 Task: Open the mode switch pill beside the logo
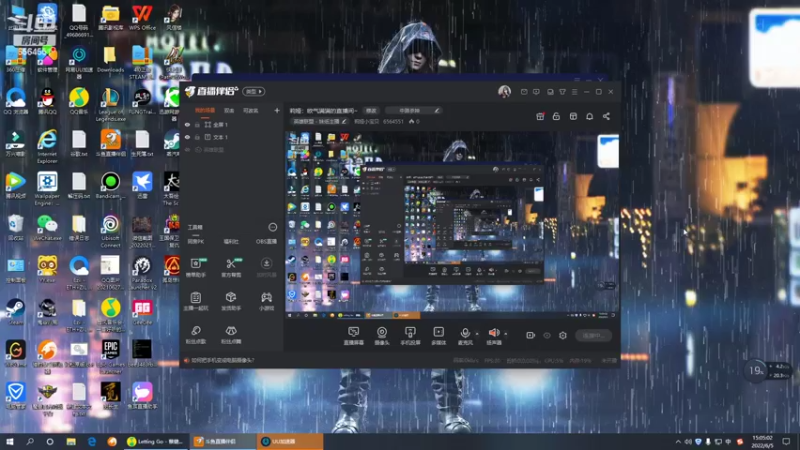[x=254, y=91]
